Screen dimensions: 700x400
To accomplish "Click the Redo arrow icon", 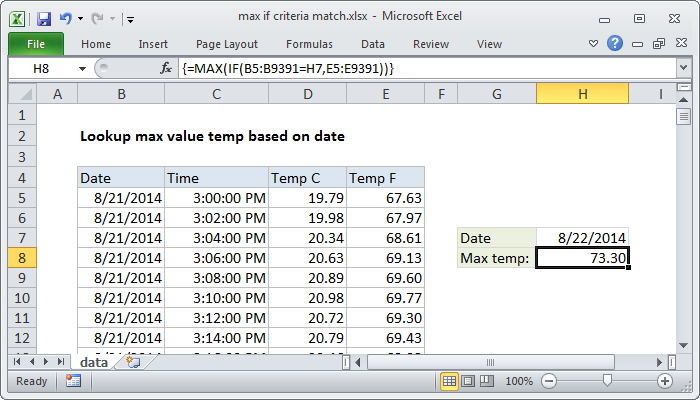I will [97, 18].
